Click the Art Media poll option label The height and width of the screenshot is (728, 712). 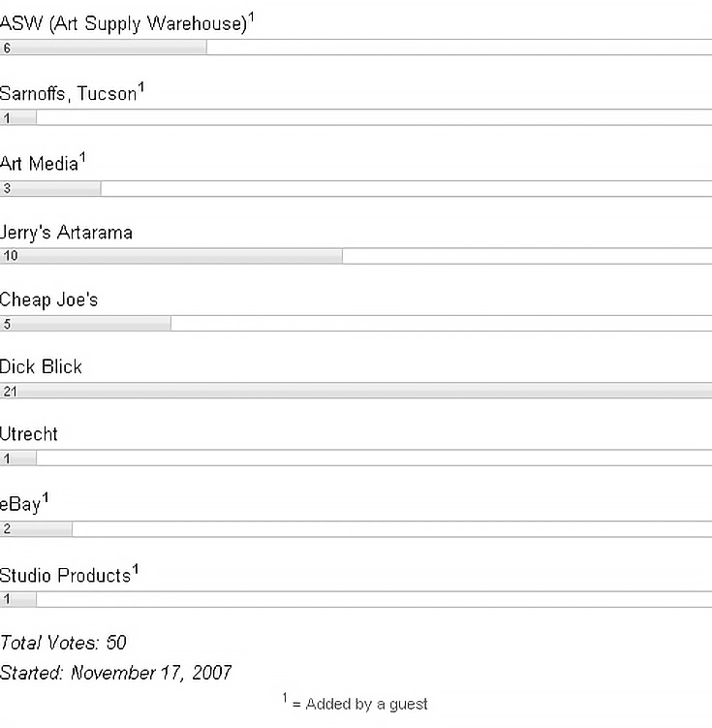(x=40, y=164)
